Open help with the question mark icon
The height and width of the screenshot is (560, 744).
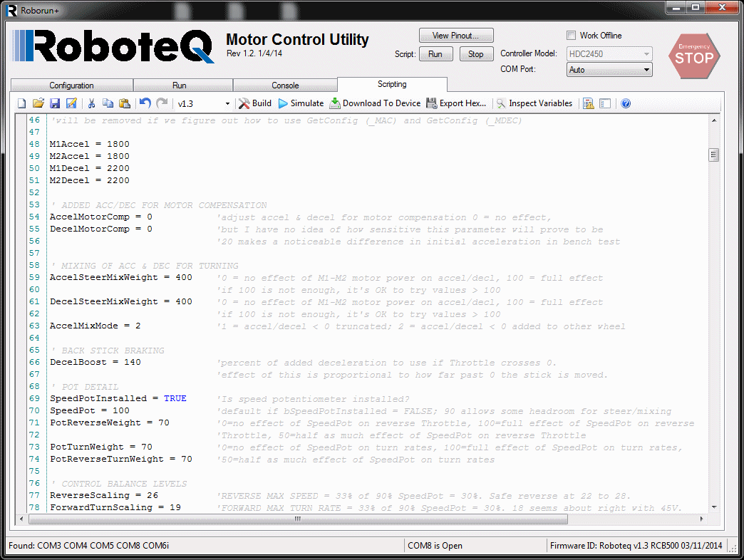point(626,103)
